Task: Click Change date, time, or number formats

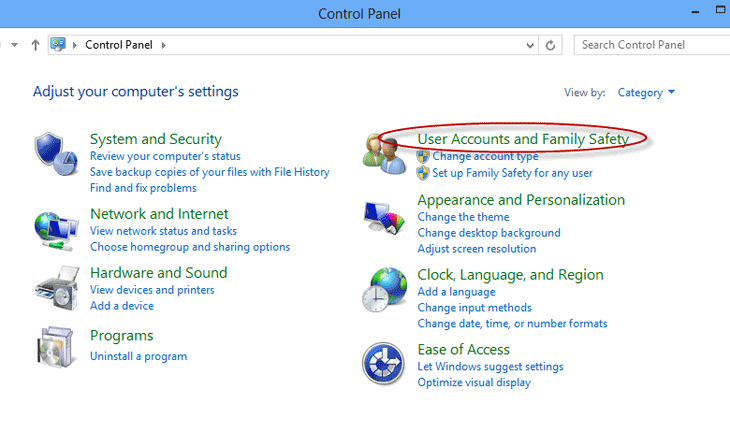Action: pos(512,324)
